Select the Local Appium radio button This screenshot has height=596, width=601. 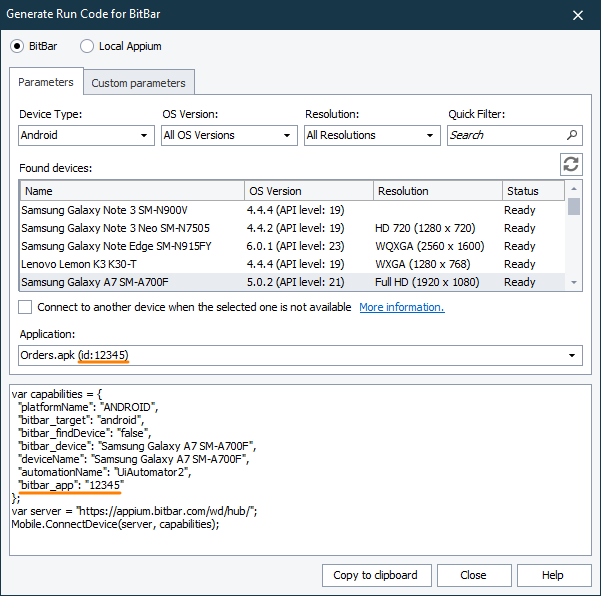[x=87, y=46]
